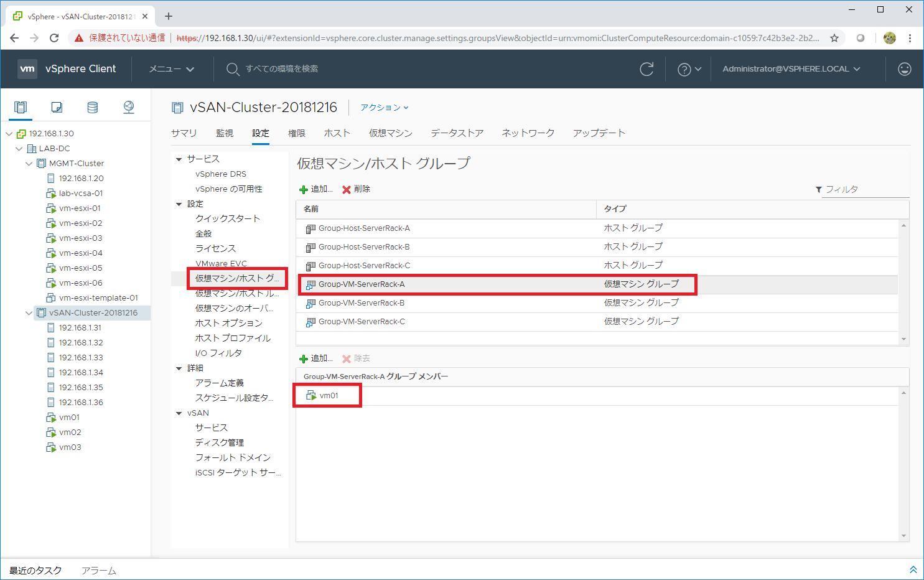Expand the recent tasks panel double chevron
Viewport: 924px width, 580px height.
(913, 569)
